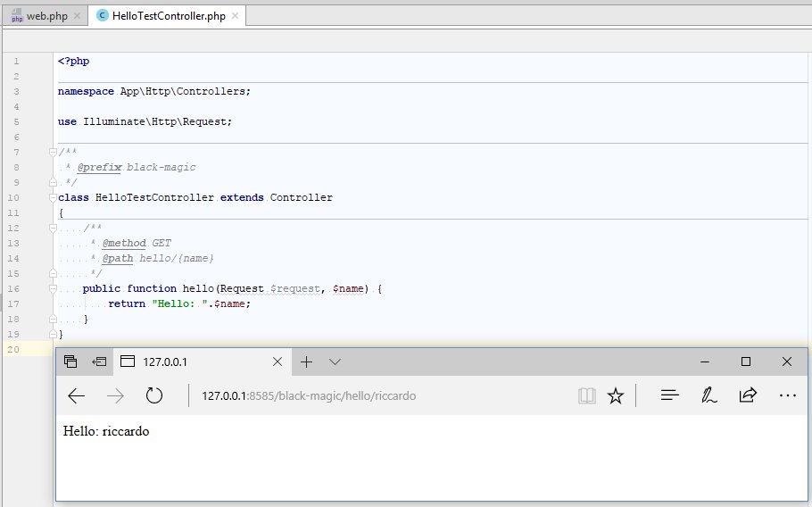
Task: Click the <?php opening tag
Action: coord(73,61)
